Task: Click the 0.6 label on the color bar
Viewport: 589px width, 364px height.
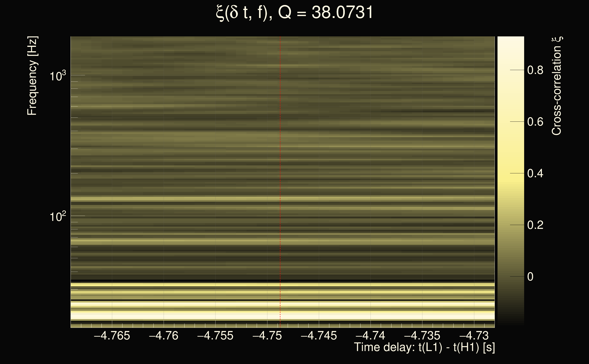Action: [535, 122]
